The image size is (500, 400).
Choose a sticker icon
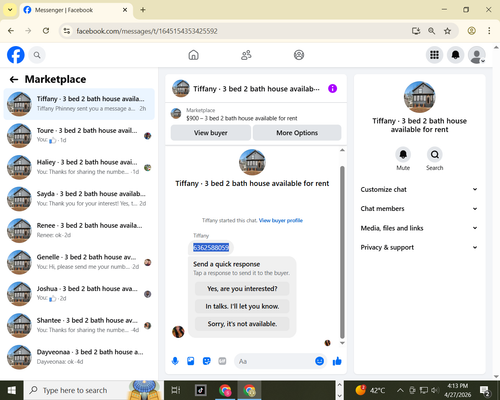(x=207, y=361)
